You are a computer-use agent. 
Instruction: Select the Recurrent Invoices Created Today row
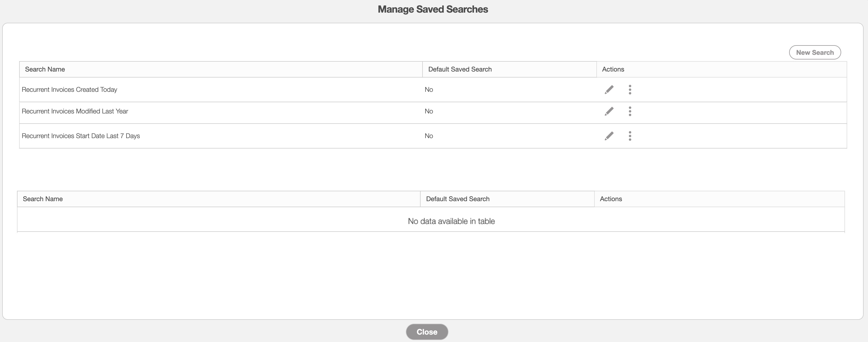70,90
